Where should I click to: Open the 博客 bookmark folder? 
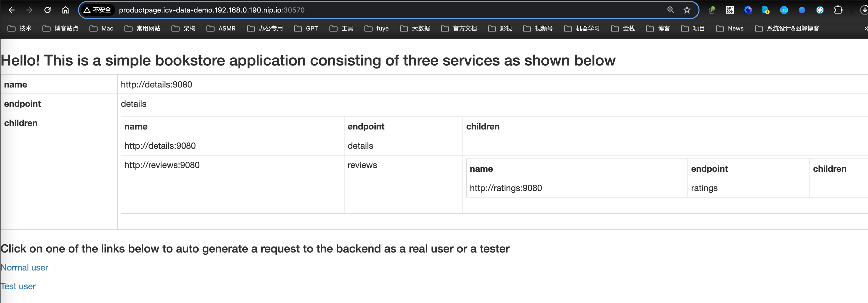tap(658, 29)
